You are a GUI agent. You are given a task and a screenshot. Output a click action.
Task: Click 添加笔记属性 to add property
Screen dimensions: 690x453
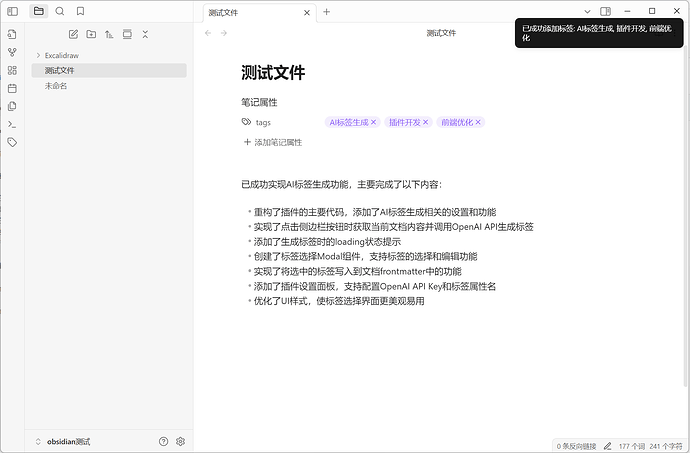click(x=273, y=142)
